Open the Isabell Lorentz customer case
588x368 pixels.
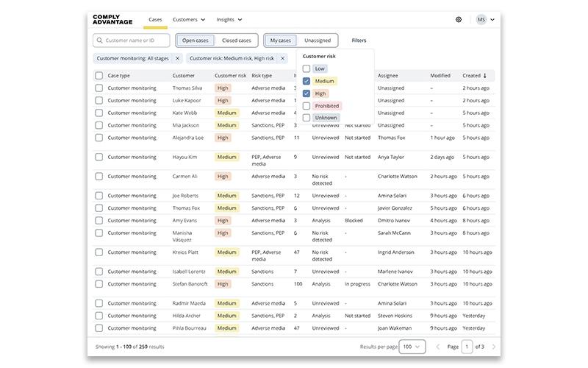tap(189, 272)
